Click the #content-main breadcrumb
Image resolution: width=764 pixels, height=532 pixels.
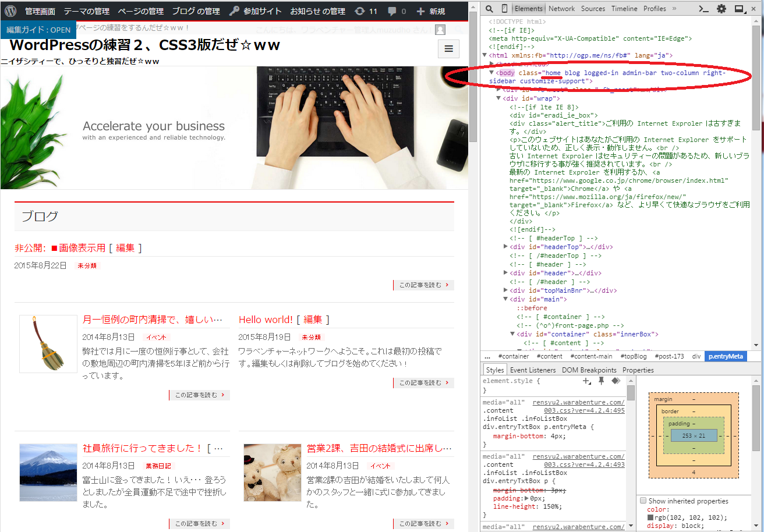tap(592, 356)
